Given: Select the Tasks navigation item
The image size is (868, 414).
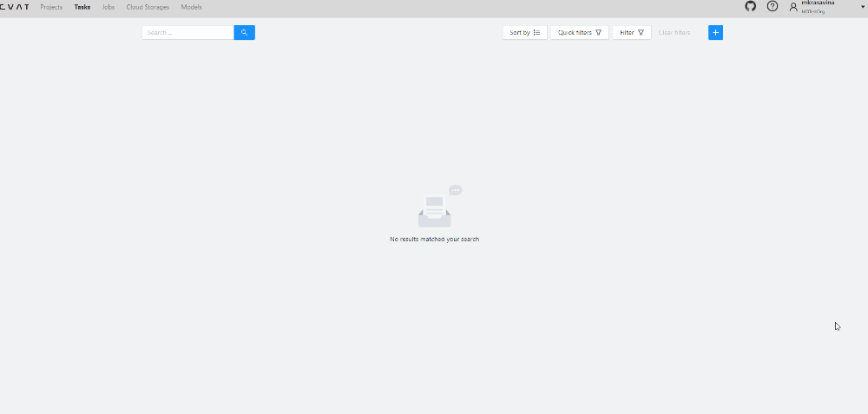Looking at the screenshot, I should click(x=82, y=7).
